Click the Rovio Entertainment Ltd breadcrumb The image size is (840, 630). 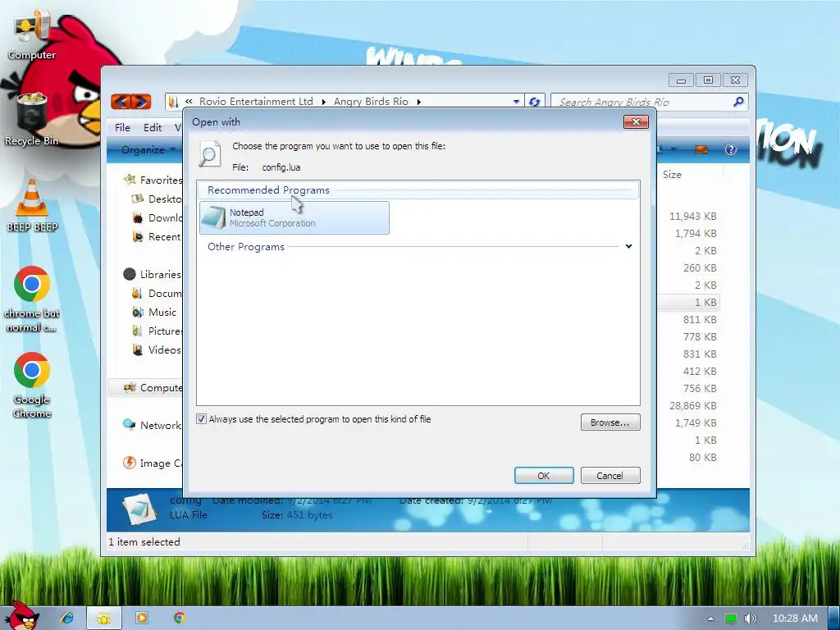point(256,101)
